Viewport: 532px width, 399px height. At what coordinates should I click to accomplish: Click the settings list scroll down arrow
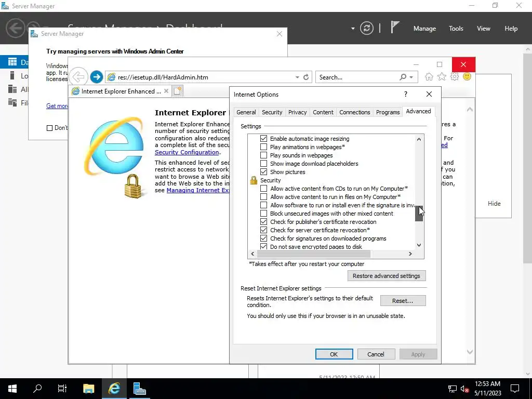(x=419, y=245)
